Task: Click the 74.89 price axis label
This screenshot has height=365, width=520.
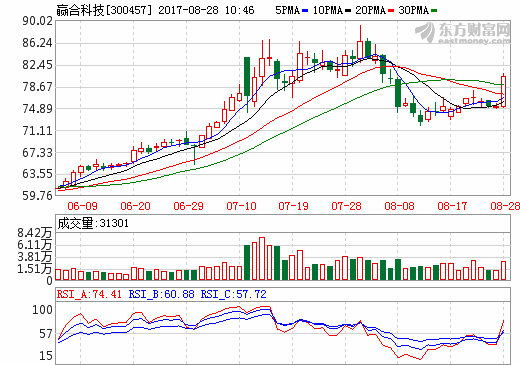Action: pos(37,109)
